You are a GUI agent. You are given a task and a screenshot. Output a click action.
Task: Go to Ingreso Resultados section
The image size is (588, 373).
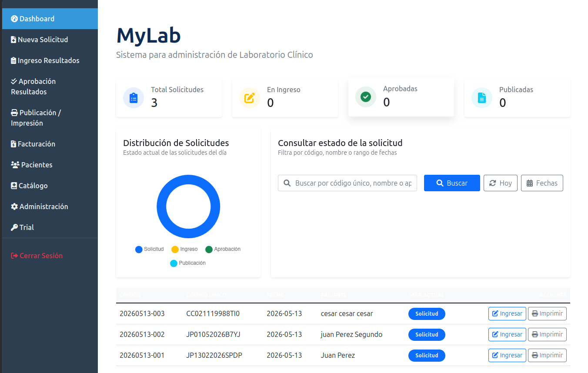pyautogui.click(x=50, y=60)
